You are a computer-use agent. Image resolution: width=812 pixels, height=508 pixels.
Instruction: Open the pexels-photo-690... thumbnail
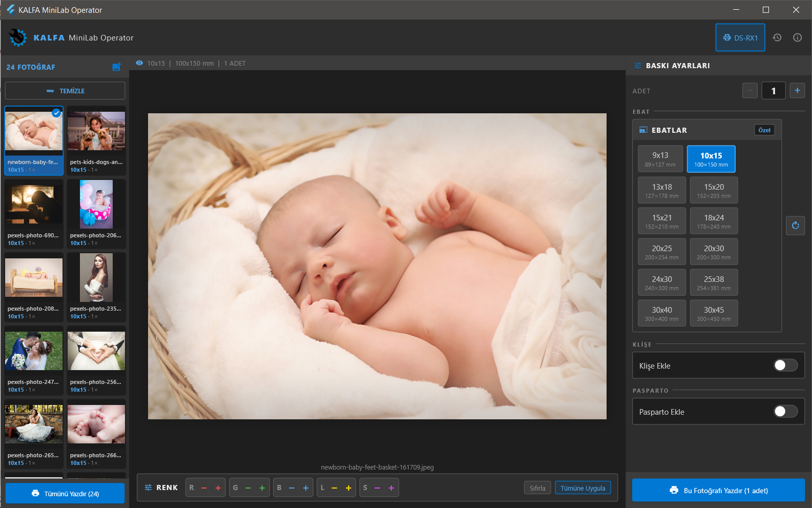click(34, 214)
